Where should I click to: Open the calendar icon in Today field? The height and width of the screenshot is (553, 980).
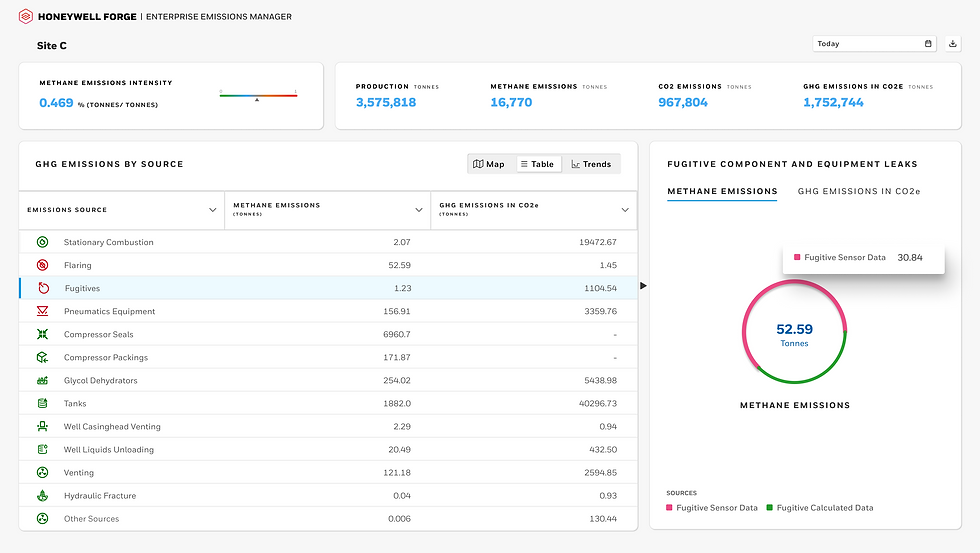(928, 44)
